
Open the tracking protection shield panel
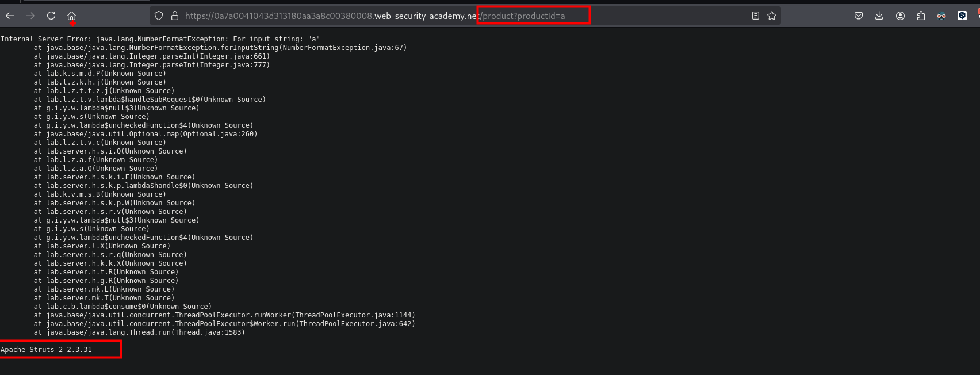[159, 16]
